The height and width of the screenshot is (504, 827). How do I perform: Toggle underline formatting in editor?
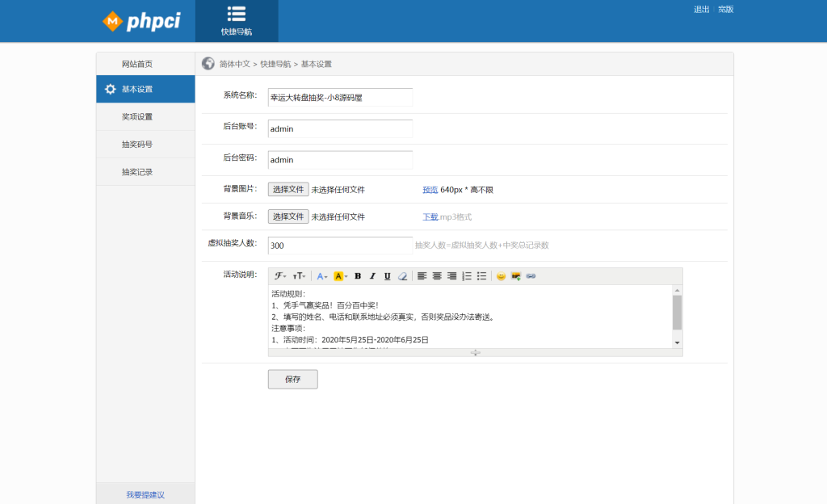[x=387, y=276]
